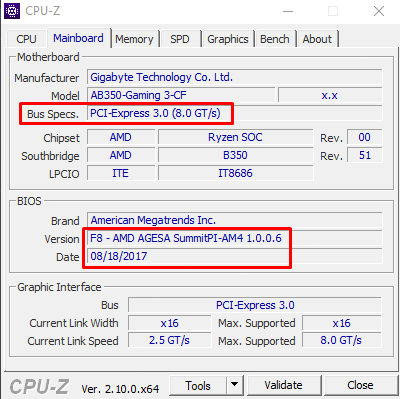Show the About tab
The width and height of the screenshot is (400, 399).
[x=317, y=39]
